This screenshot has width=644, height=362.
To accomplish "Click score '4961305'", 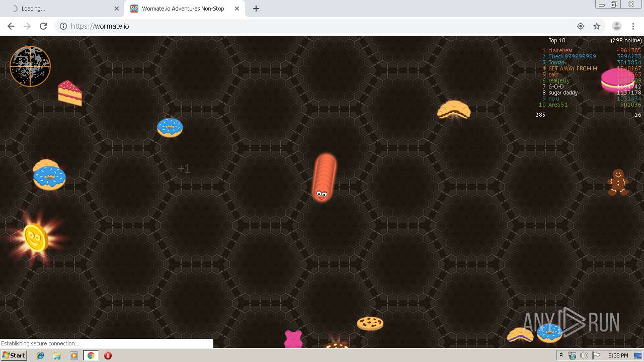I will click(x=629, y=50).
